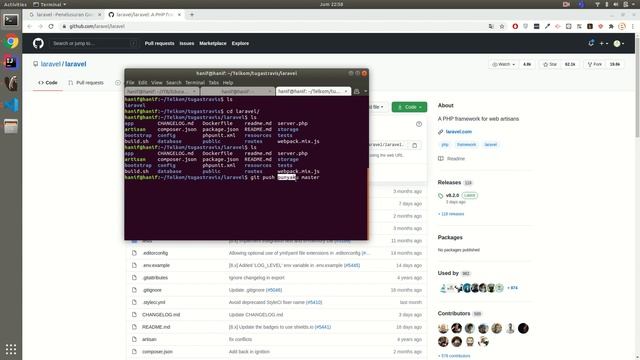Open GitHub notifications bell

[x=591, y=43]
